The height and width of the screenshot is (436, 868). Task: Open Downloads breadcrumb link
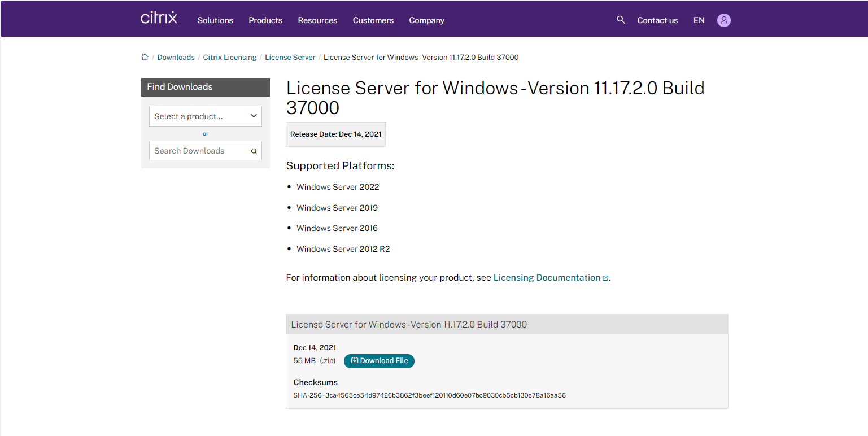[176, 57]
